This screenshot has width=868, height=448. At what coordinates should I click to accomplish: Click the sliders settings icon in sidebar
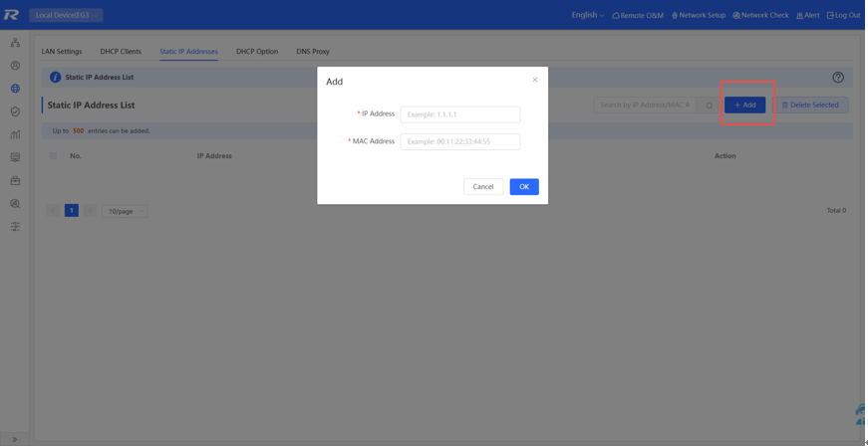coord(15,227)
